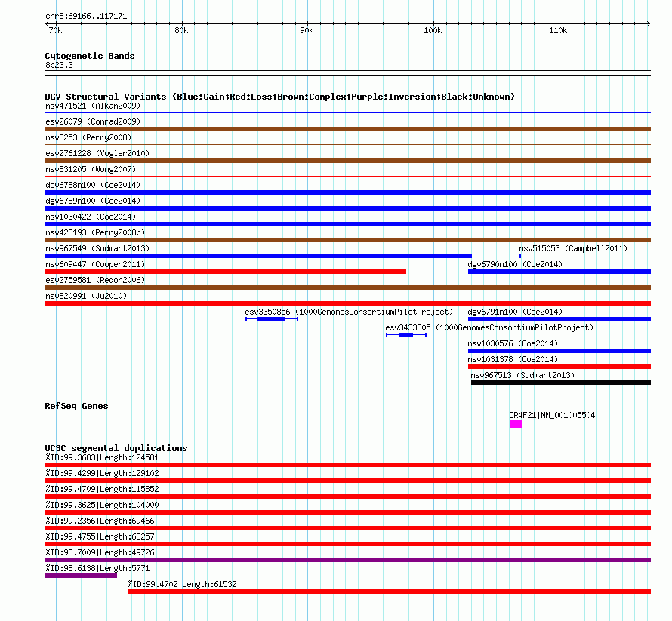This screenshot has width=672, height=621.
Task: Open gene label OR4F21|NM_001005504
Action: 552,415
